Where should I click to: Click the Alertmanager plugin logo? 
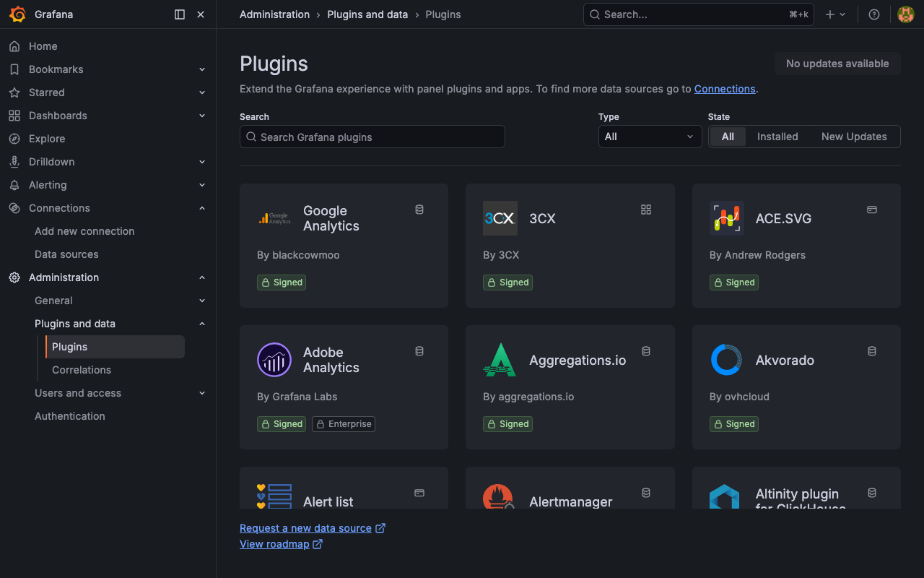pos(500,496)
